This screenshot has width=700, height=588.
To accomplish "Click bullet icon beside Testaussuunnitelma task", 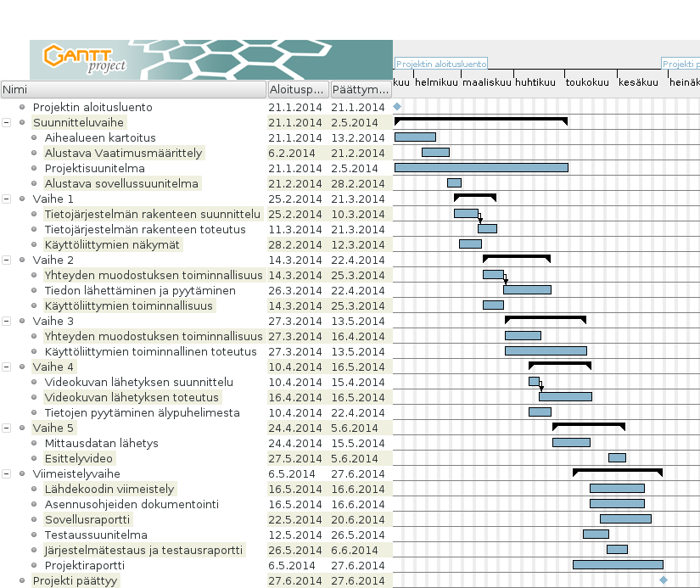I will pos(35,535).
